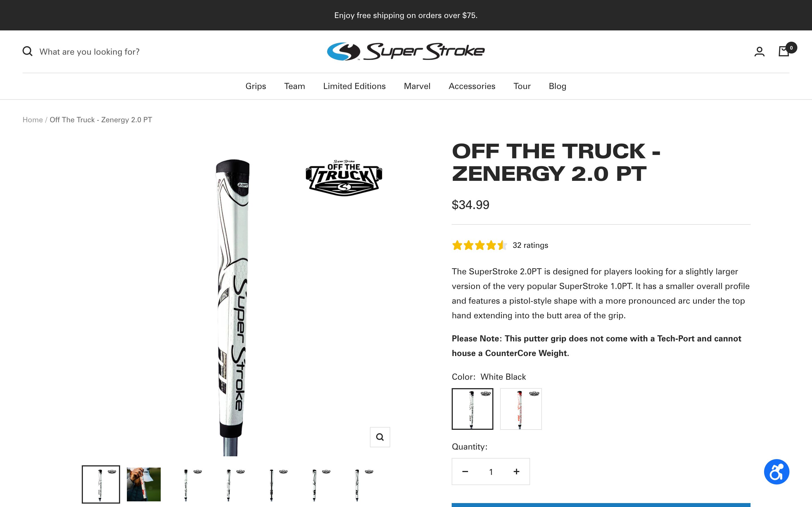Viewport: 812px width, 507px height.
Task: Go to the Accessories menu
Action: point(472,86)
